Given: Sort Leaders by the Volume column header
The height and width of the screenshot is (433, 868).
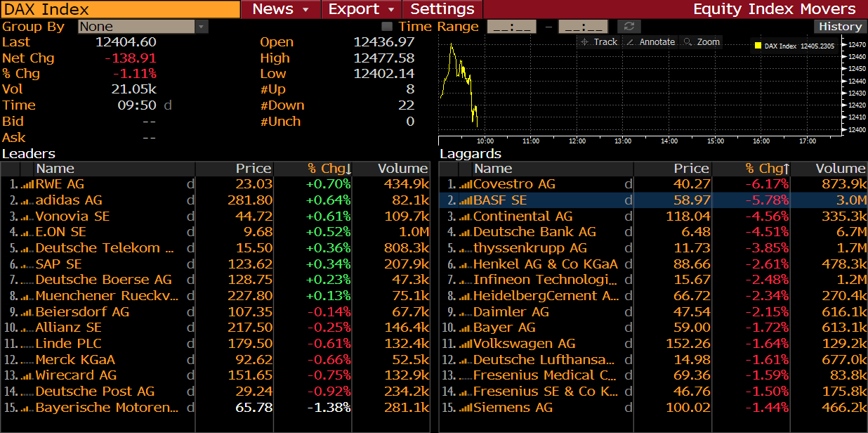Looking at the screenshot, I should [x=402, y=169].
